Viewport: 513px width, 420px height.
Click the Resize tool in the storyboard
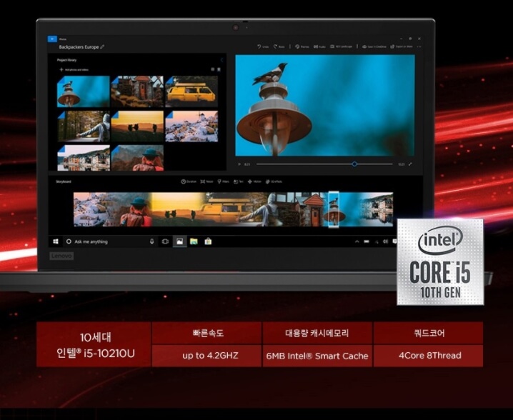point(206,181)
